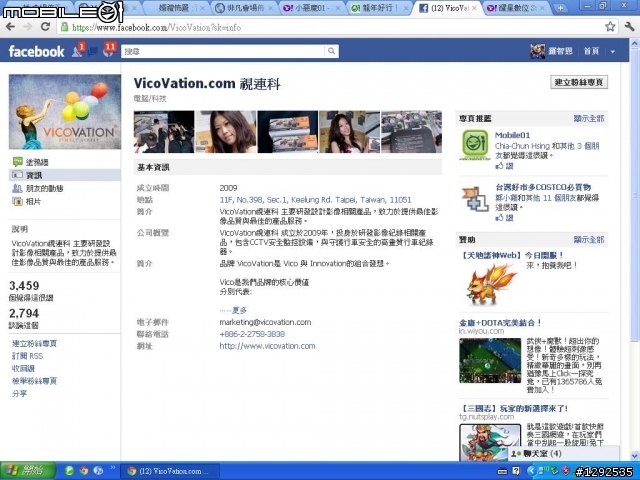Open Facebook messages icon
Image resolution: width=640 pixels, height=480 pixels.
click(x=92, y=51)
